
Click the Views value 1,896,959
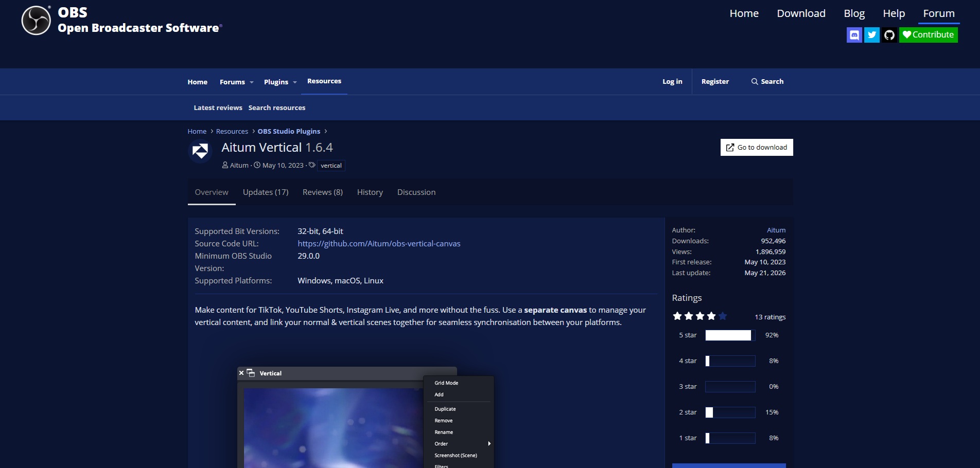click(771, 252)
